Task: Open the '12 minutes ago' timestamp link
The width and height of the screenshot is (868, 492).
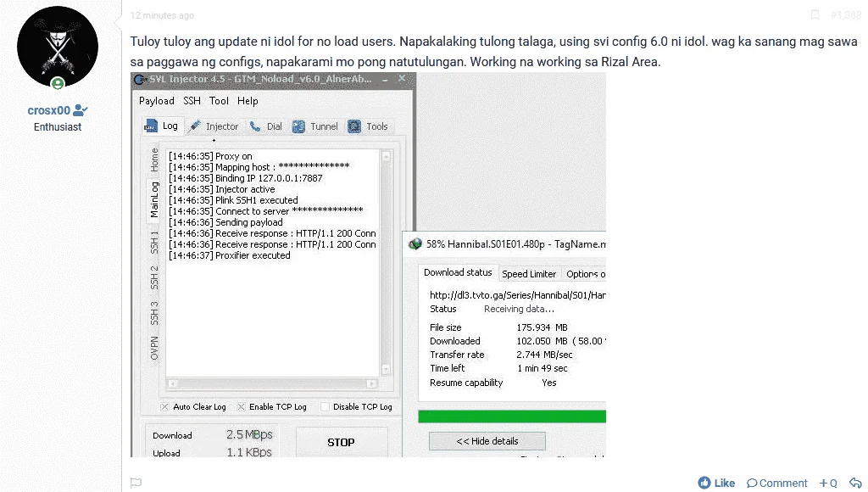Action: 162,15
